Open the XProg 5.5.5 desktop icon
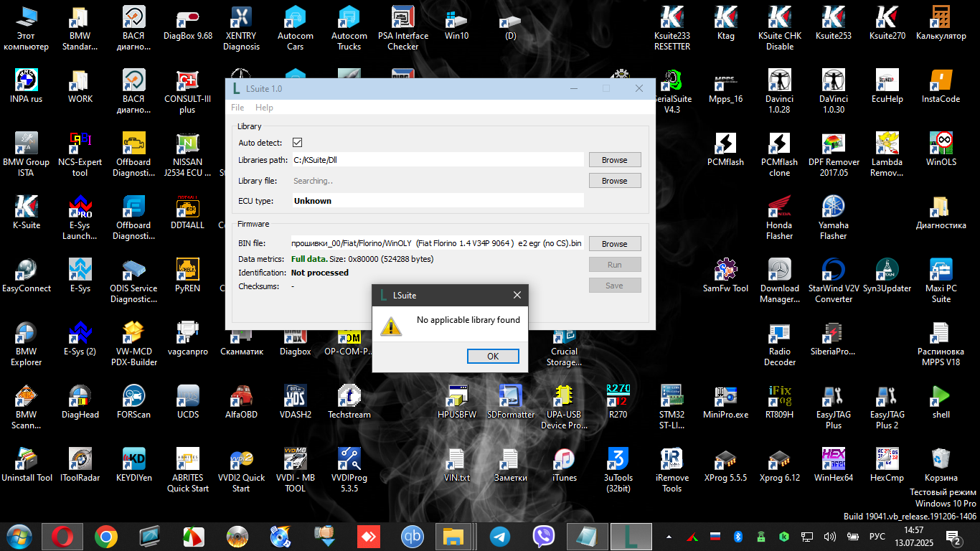The height and width of the screenshot is (551, 980). coord(726,466)
